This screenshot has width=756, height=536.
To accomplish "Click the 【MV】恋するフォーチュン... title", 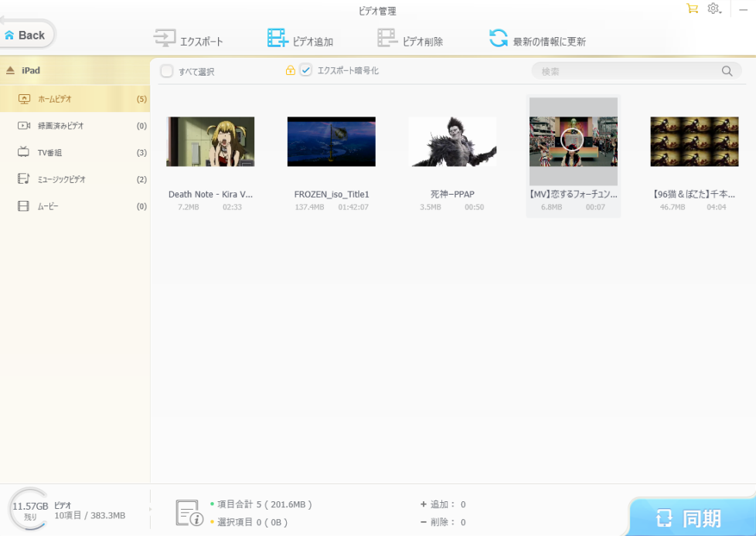I will coord(574,194).
